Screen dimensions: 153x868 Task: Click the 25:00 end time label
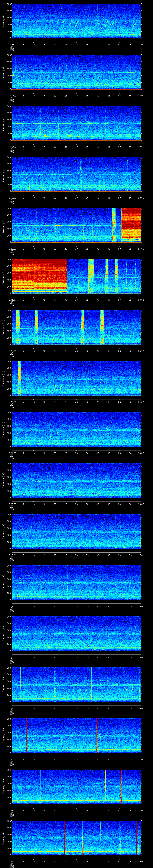pos(141,453)
